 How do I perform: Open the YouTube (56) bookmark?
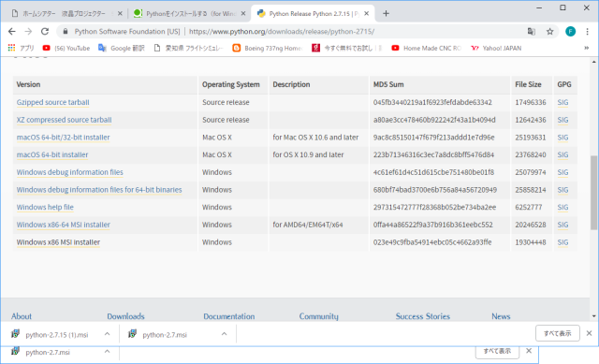[66, 48]
